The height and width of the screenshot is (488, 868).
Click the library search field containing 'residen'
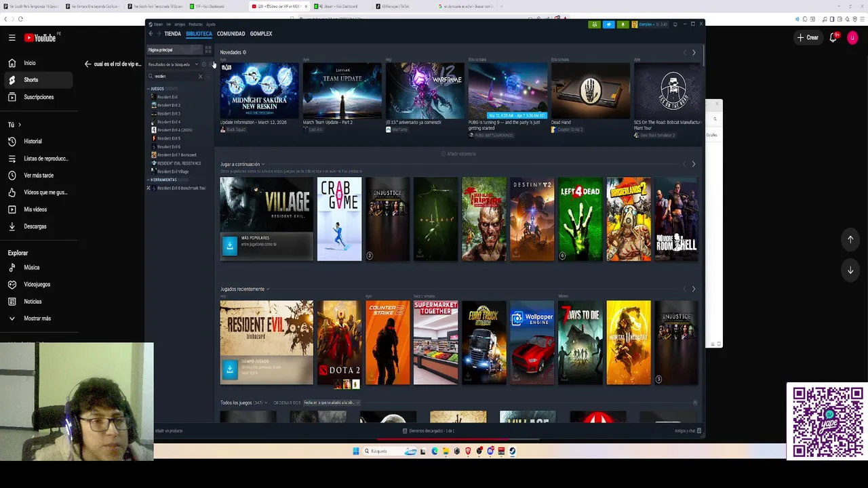(x=175, y=76)
